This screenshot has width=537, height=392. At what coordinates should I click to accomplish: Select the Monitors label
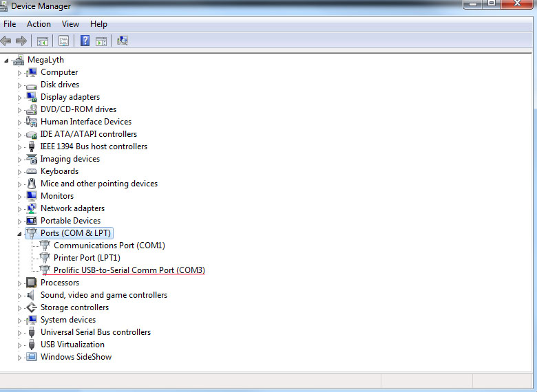(57, 196)
